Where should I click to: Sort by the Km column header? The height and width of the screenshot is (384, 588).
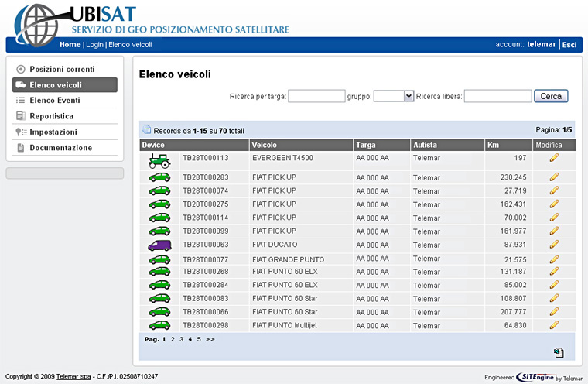493,145
